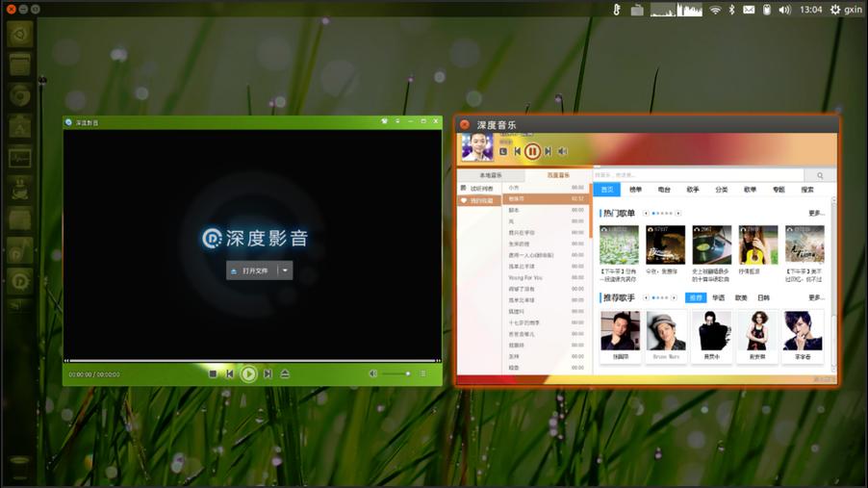The width and height of the screenshot is (868, 488).
Task: Click right arrow next to 推荐歌手
Action: [674, 298]
